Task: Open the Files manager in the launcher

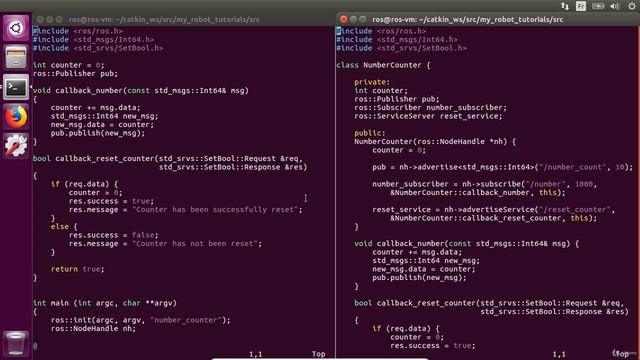Action: coord(16,57)
